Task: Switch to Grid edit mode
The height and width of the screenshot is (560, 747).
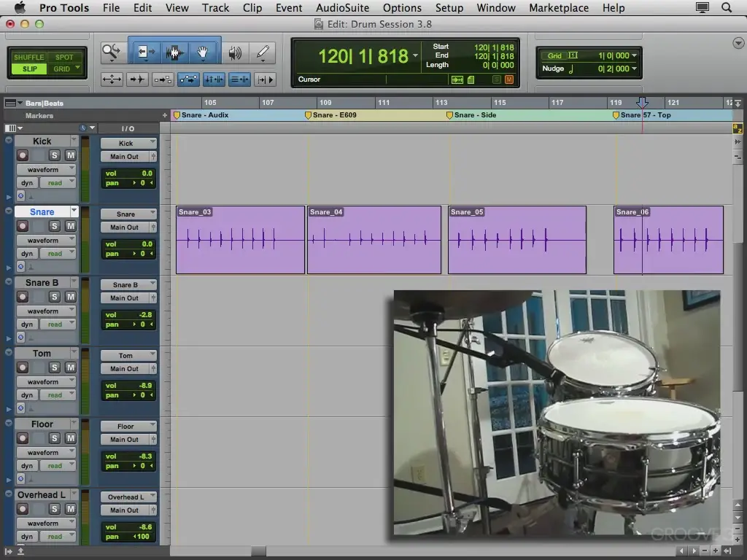Action: coord(64,69)
